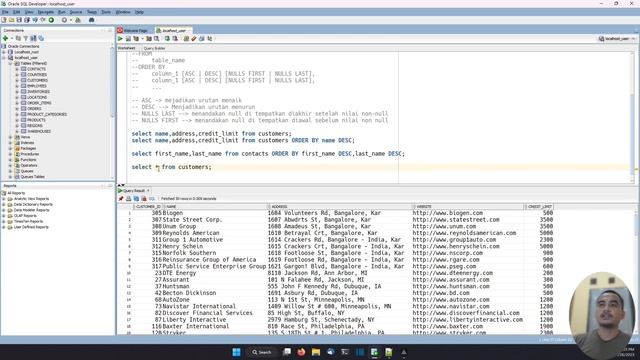640x360 pixels.
Task: Select the EMPLOYEES table in tree
Action: 37,86
